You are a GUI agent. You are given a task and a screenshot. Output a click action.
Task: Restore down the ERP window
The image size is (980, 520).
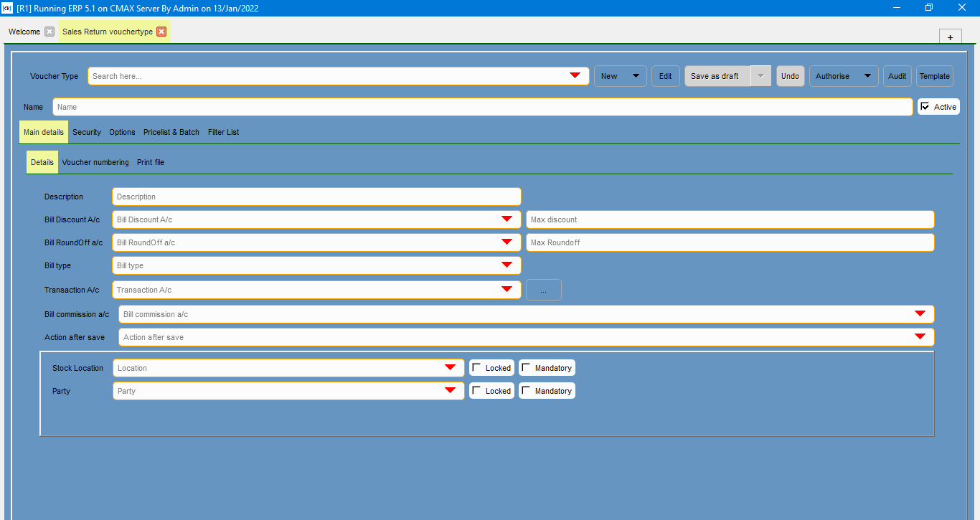[929, 8]
